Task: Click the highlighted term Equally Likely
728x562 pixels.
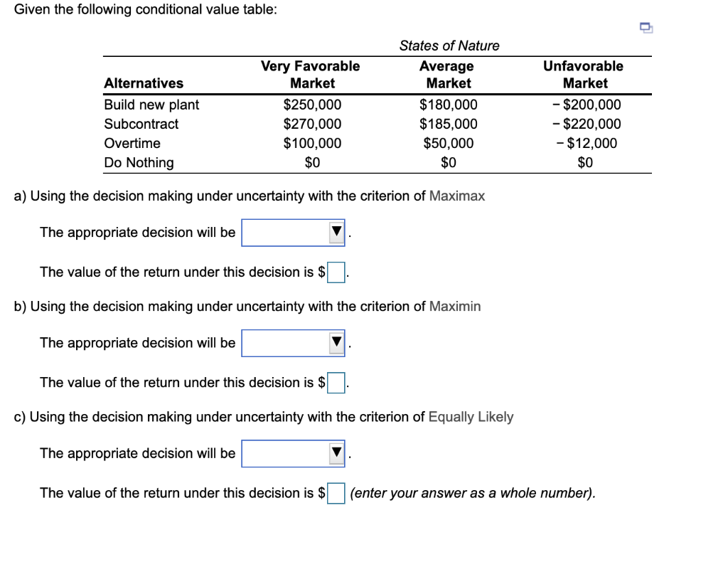Action: pyautogui.click(x=471, y=418)
